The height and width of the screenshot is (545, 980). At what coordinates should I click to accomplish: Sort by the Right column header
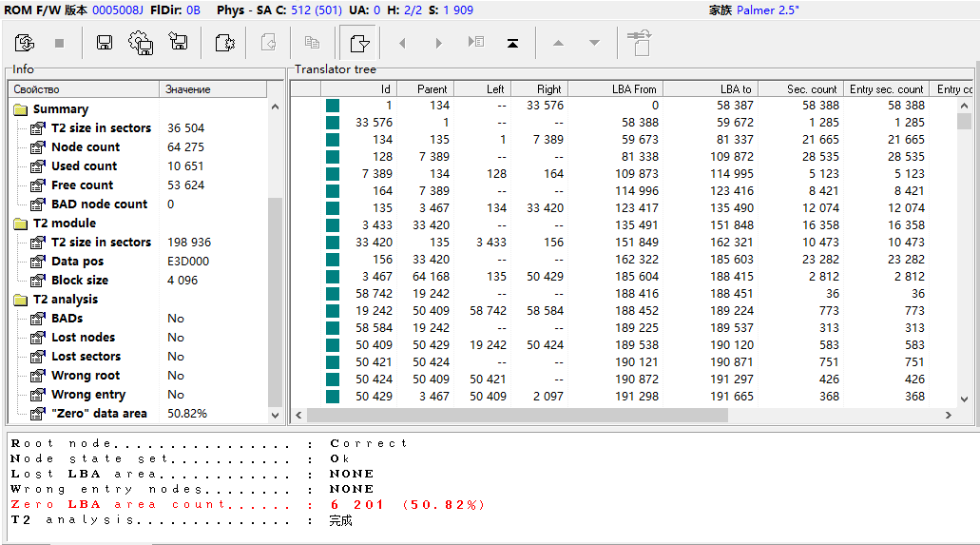point(539,88)
